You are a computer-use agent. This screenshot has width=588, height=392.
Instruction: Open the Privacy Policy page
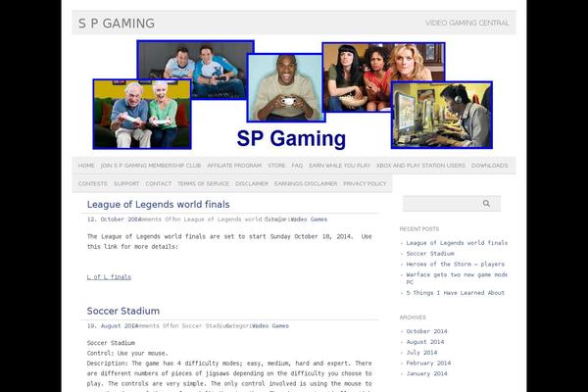click(365, 184)
